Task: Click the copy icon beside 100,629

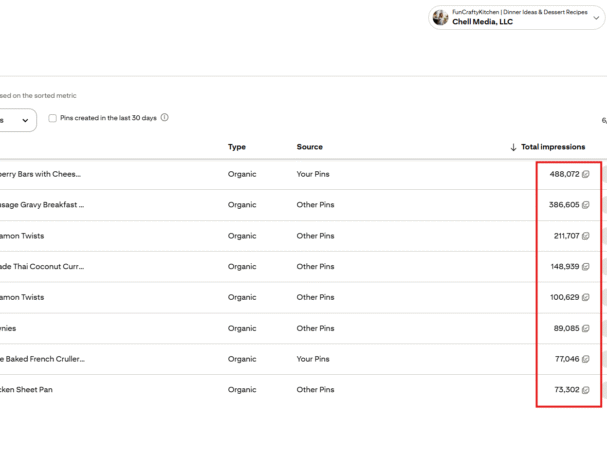Action: tap(586, 297)
